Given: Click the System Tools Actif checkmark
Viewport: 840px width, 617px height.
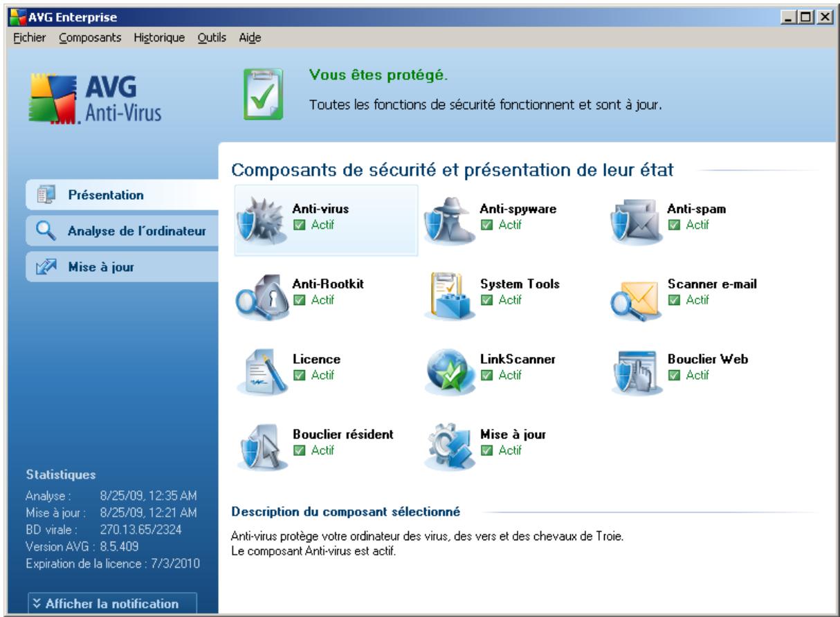Looking at the screenshot, I should coord(486,300).
